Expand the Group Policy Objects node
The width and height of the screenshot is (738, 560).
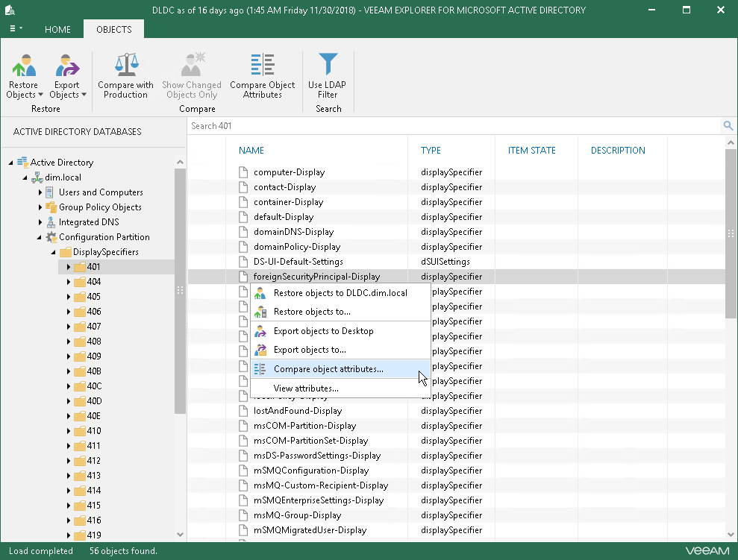click(x=40, y=207)
